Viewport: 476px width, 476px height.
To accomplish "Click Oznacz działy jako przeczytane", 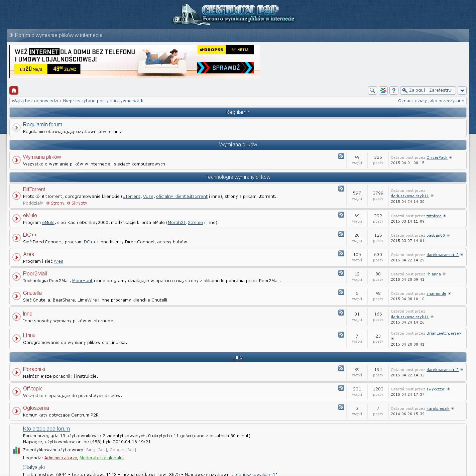I will pos(431,101).
